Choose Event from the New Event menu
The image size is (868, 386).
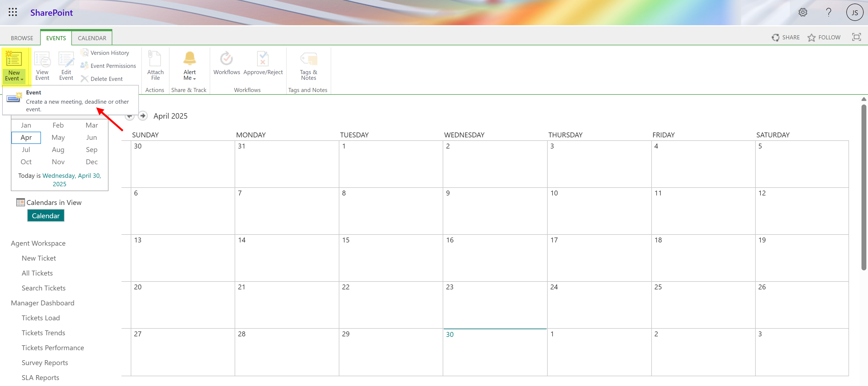(x=34, y=92)
